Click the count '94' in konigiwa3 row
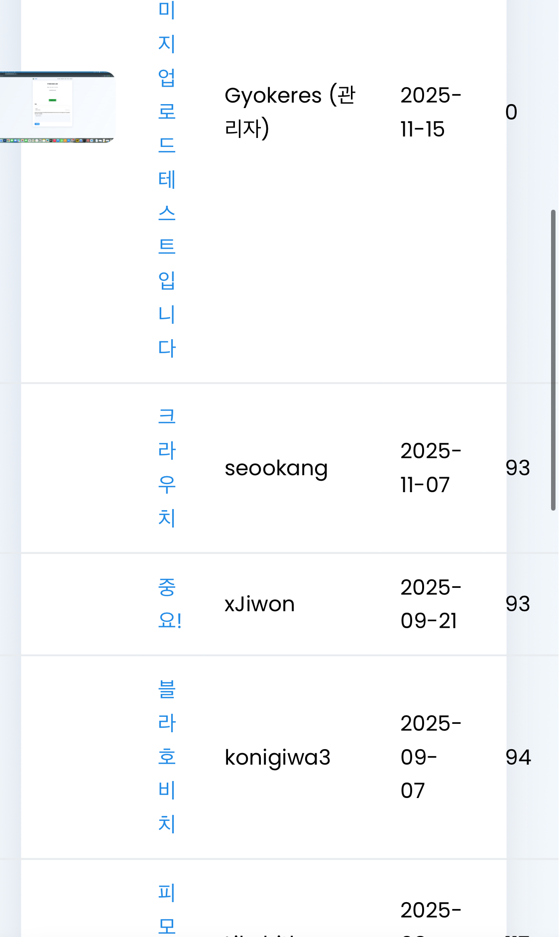Image resolution: width=560 pixels, height=937 pixels. [518, 757]
